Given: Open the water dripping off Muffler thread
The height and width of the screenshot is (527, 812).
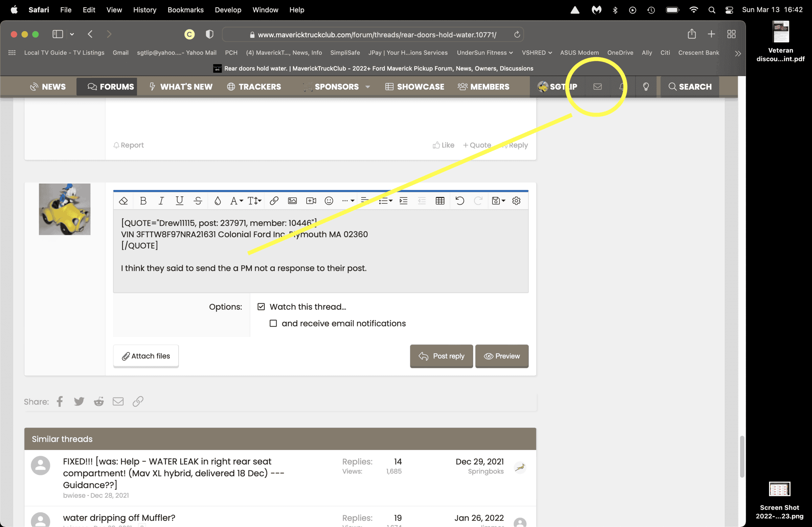Looking at the screenshot, I should 119,518.
